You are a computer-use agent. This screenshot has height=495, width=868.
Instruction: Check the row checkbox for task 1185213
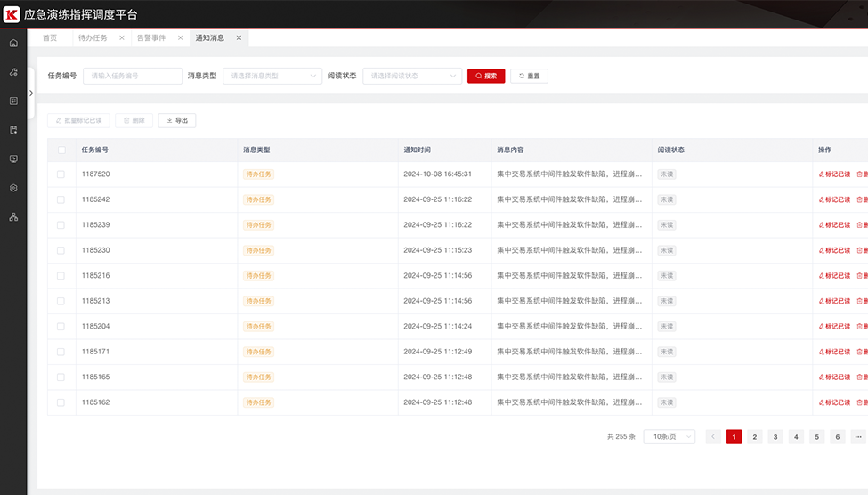pos(61,301)
